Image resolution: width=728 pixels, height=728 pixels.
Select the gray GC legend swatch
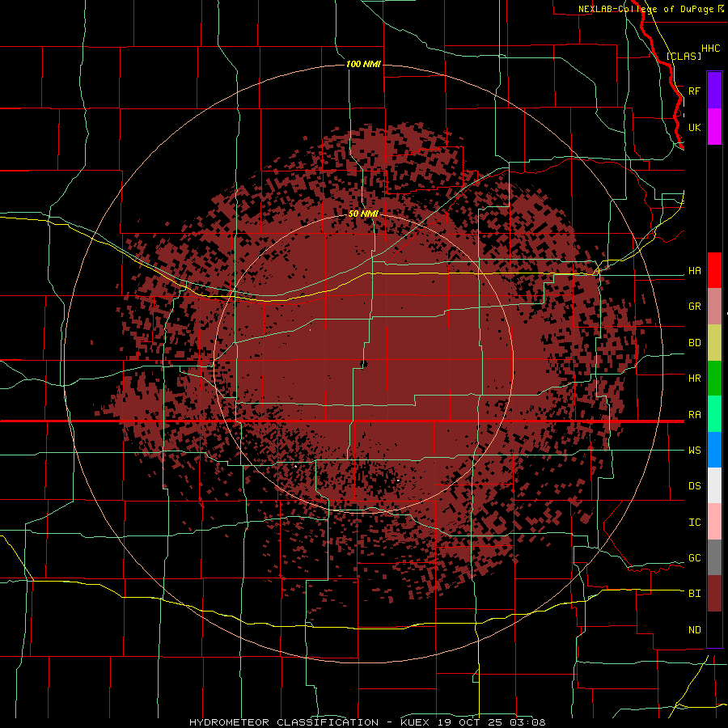(714, 557)
